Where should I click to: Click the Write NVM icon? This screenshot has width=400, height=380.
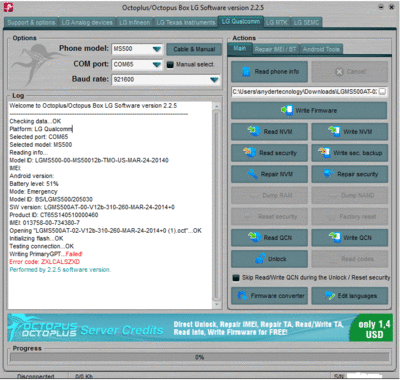pos(334,131)
